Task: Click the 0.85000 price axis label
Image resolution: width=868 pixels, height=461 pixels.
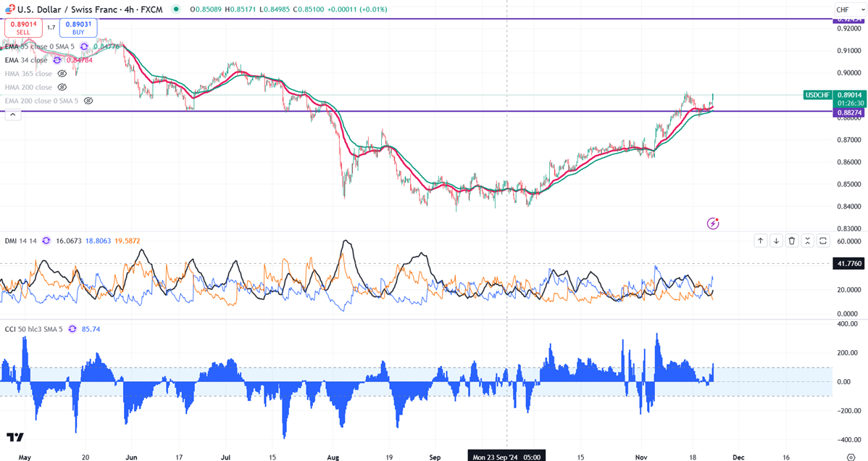Action: tap(848, 184)
